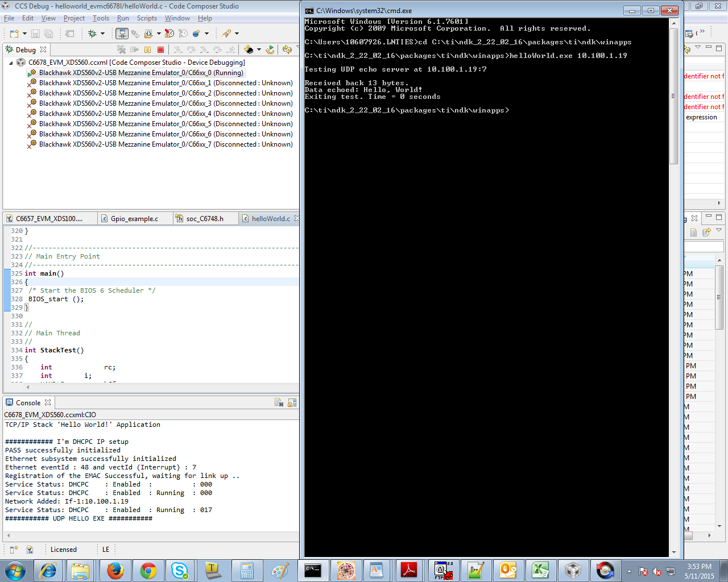
Task: Open the Run menu
Action: point(123,18)
